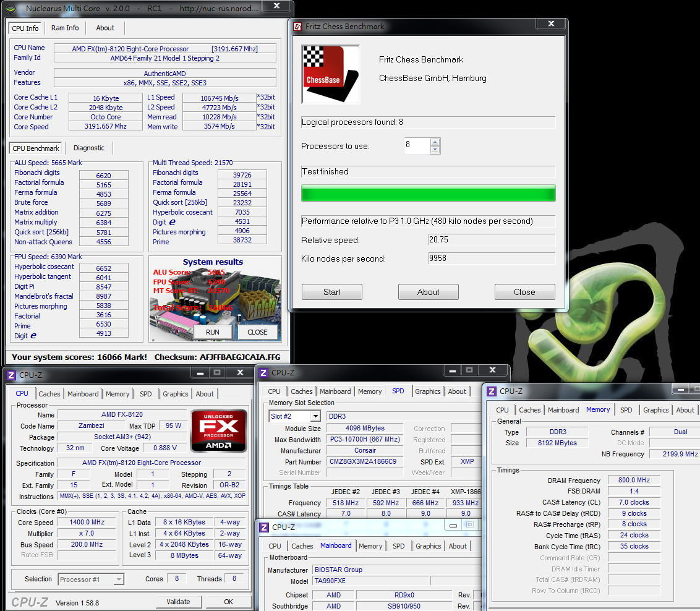Select the CPU Info tab in Nuclearus
Image resolution: width=700 pixels, height=611 pixels.
coord(25,28)
